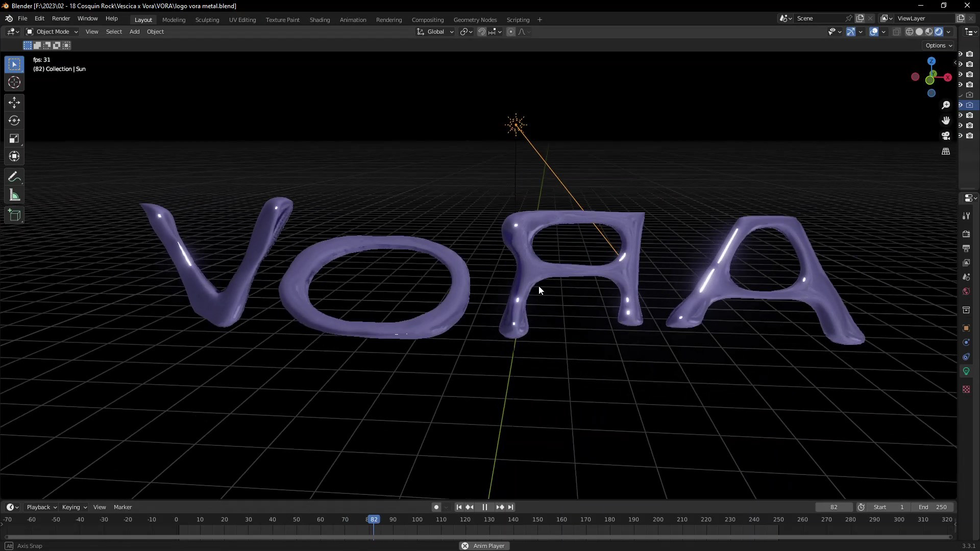The height and width of the screenshot is (551, 980).
Task: Open the Global transform orientation dropdown
Action: [x=435, y=32]
